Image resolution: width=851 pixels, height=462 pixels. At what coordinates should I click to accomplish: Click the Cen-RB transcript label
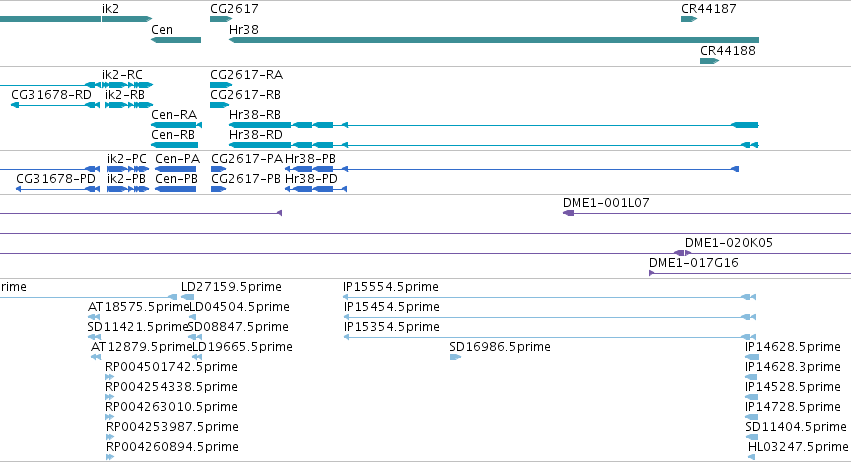[173, 135]
